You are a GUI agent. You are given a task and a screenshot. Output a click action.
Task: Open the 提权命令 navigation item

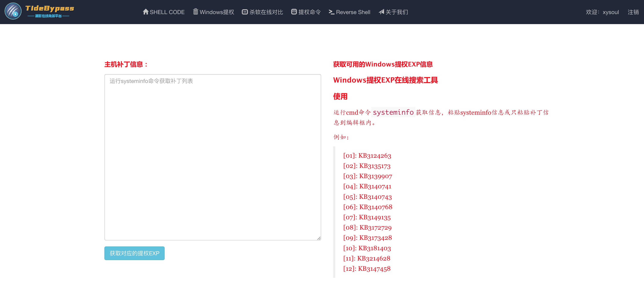click(309, 12)
